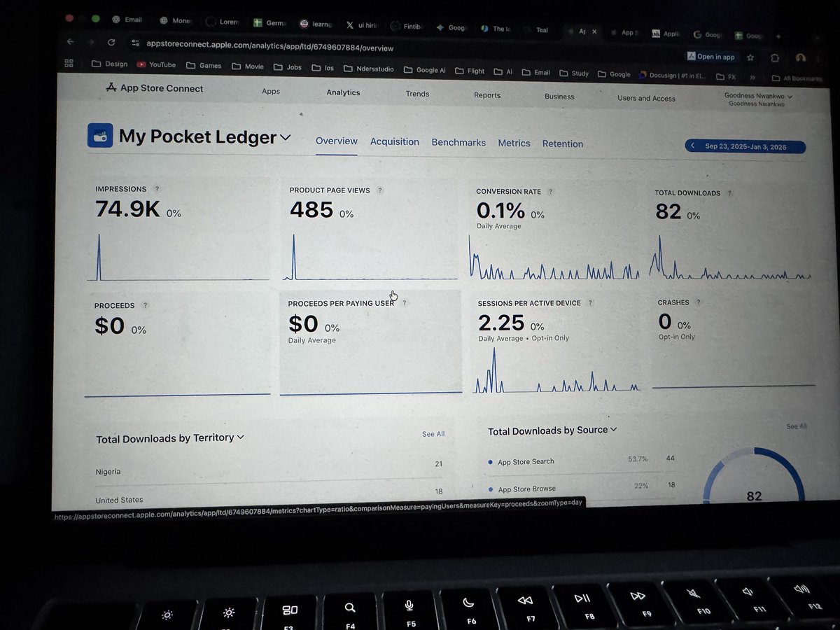Open Reports in top navigation
Screen dimensions: 840x630
click(x=487, y=95)
